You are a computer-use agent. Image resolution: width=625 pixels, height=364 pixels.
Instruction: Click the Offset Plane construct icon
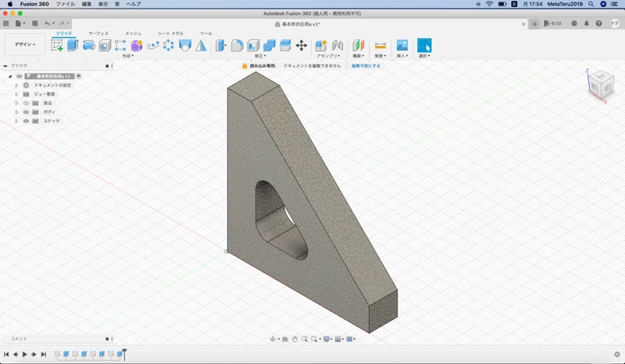click(358, 45)
